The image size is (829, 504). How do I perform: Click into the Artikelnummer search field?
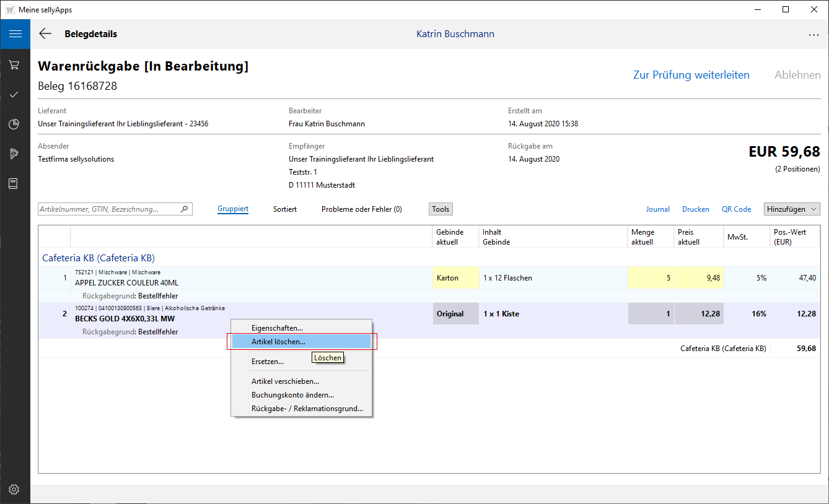(x=108, y=209)
